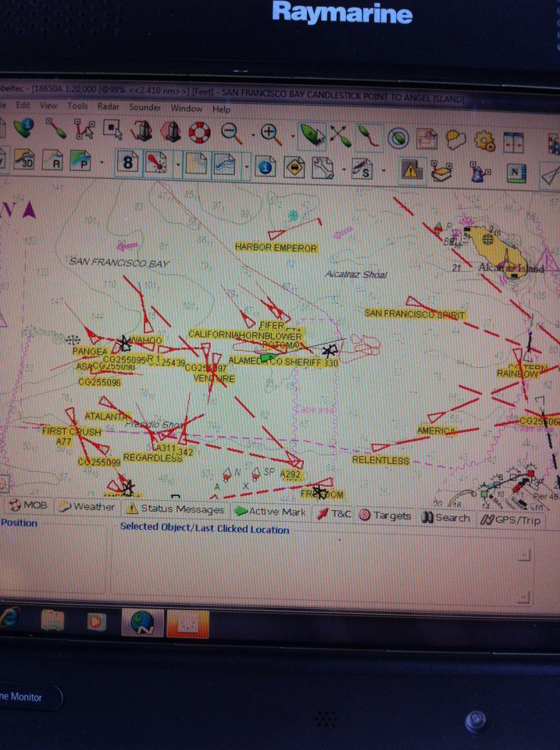The height and width of the screenshot is (750, 560).
Task: Activate the life ring MOB icon
Action: (x=199, y=132)
